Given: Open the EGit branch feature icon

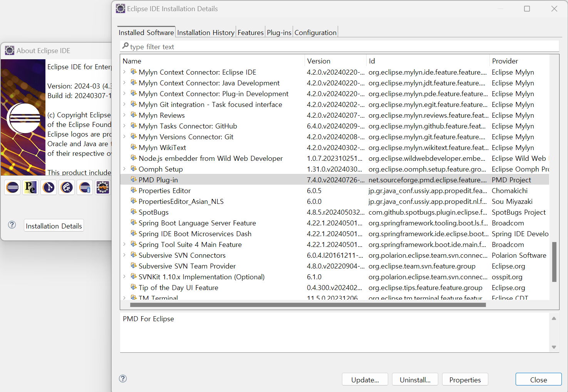Looking at the screenshot, I should pyautogui.click(x=49, y=187).
